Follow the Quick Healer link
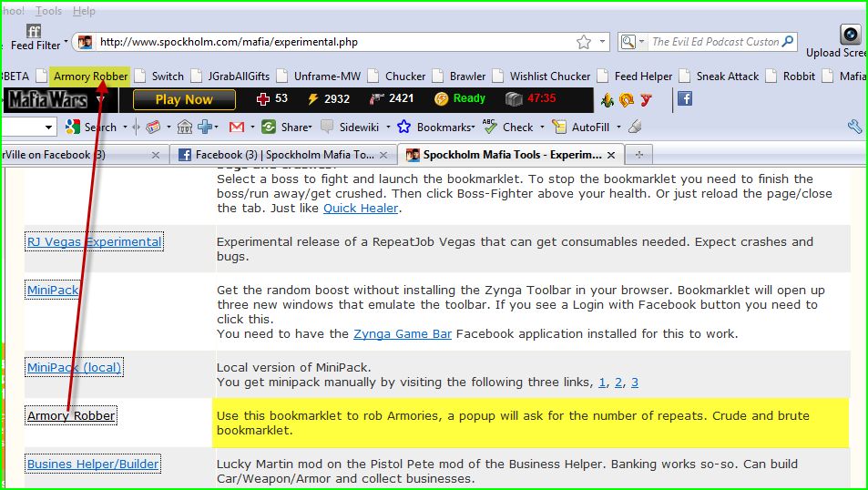 pyautogui.click(x=361, y=209)
